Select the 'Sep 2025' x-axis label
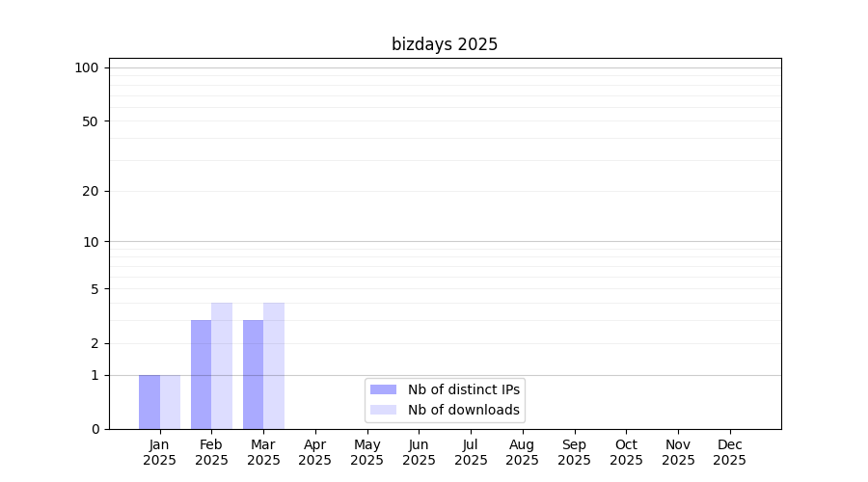This screenshot has height=482, width=868. point(574,452)
